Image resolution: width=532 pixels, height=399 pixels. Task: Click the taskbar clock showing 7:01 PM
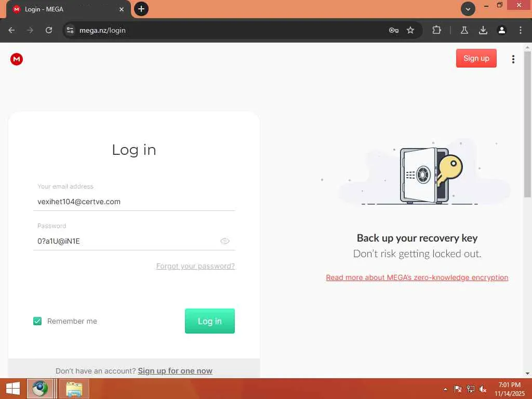509,389
